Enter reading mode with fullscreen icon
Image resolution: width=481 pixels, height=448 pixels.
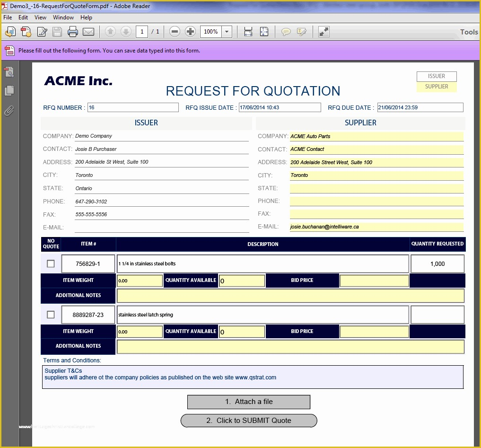[324, 32]
